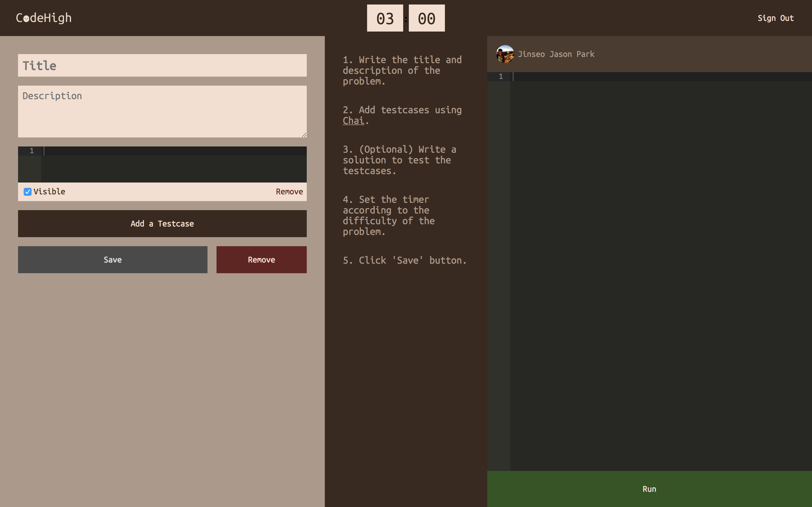Image resolution: width=812 pixels, height=507 pixels.
Task: Remove the testcase using its Remove link
Action: point(289,192)
